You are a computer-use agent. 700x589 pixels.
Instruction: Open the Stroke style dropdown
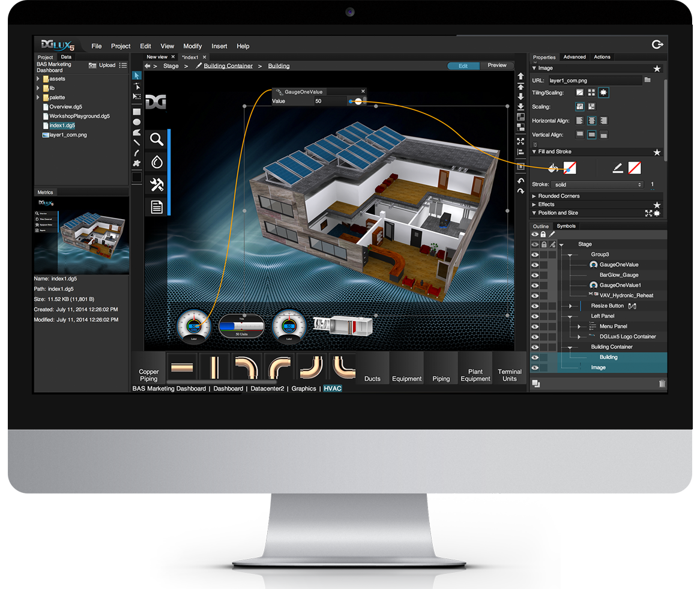click(599, 185)
